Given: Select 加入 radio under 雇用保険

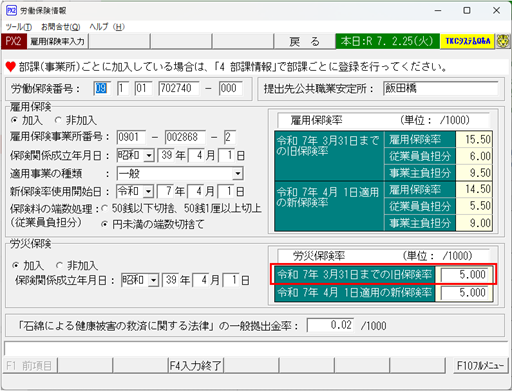Looking at the screenshot, I should coord(14,120).
